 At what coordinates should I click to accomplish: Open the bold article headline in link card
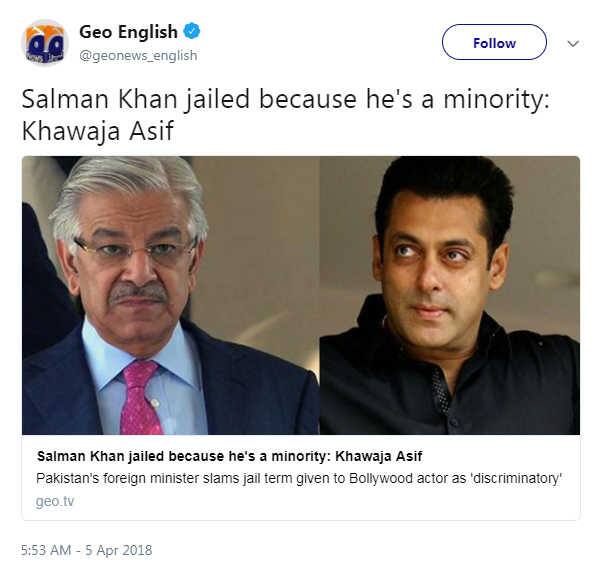[229, 456]
